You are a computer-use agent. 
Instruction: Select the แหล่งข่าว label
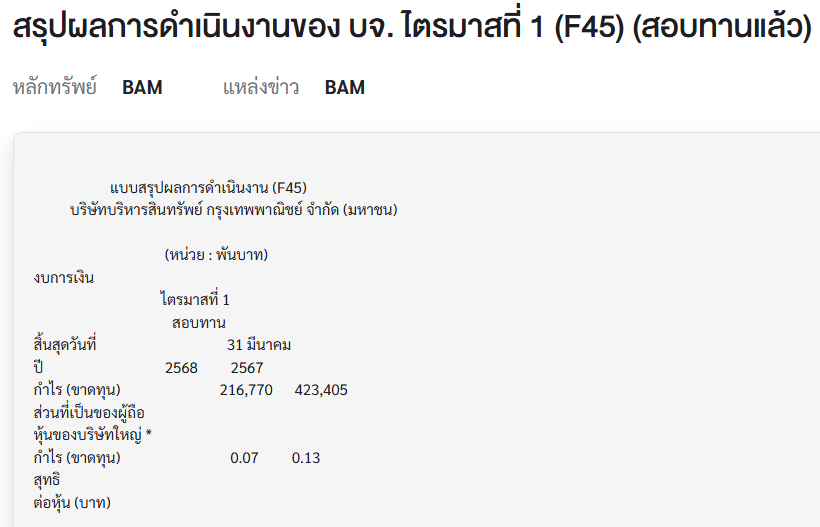tap(261, 87)
